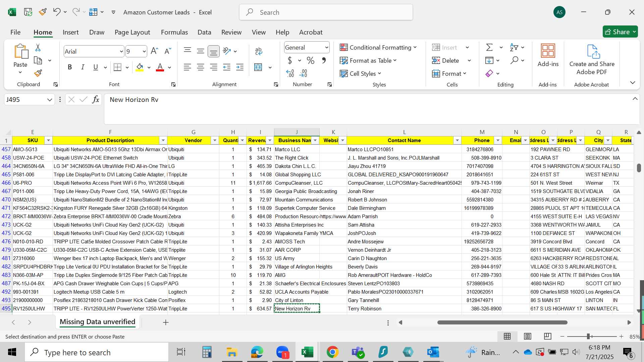The width and height of the screenshot is (644, 362).
Task: Open the font size dropdown
Action: pos(144,51)
